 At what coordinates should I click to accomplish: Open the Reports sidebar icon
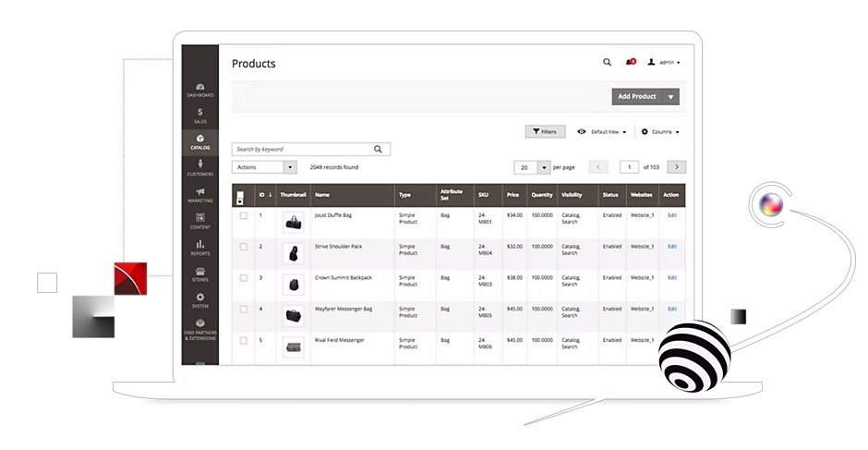click(x=200, y=247)
